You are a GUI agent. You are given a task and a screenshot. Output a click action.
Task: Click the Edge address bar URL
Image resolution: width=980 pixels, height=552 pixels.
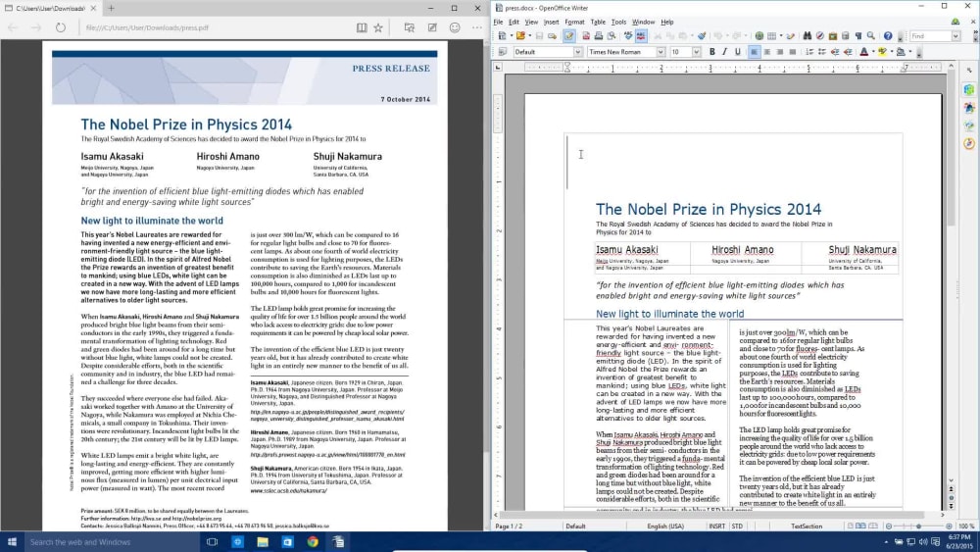point(148,27)
